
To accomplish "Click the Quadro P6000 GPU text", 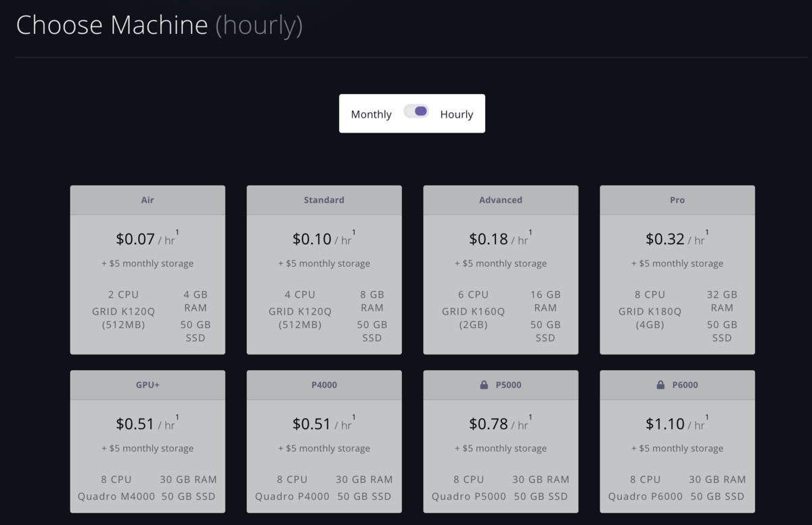I will coord(646,497).
